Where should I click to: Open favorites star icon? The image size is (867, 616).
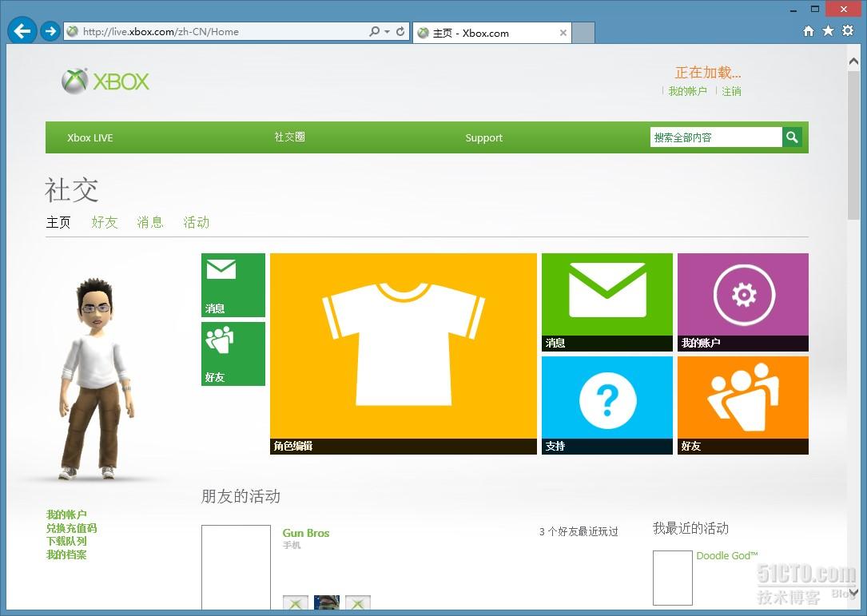828,31
